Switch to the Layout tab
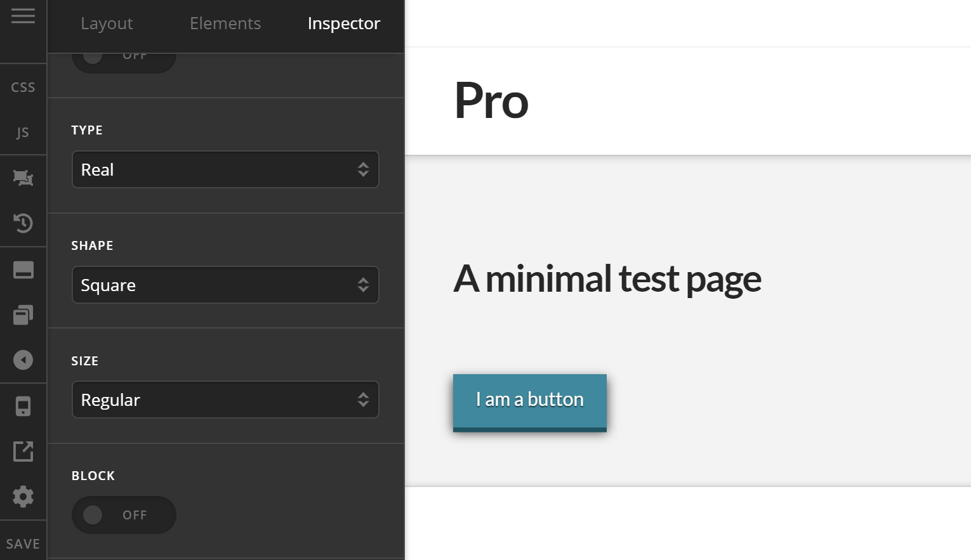 (x=107, y=23)
